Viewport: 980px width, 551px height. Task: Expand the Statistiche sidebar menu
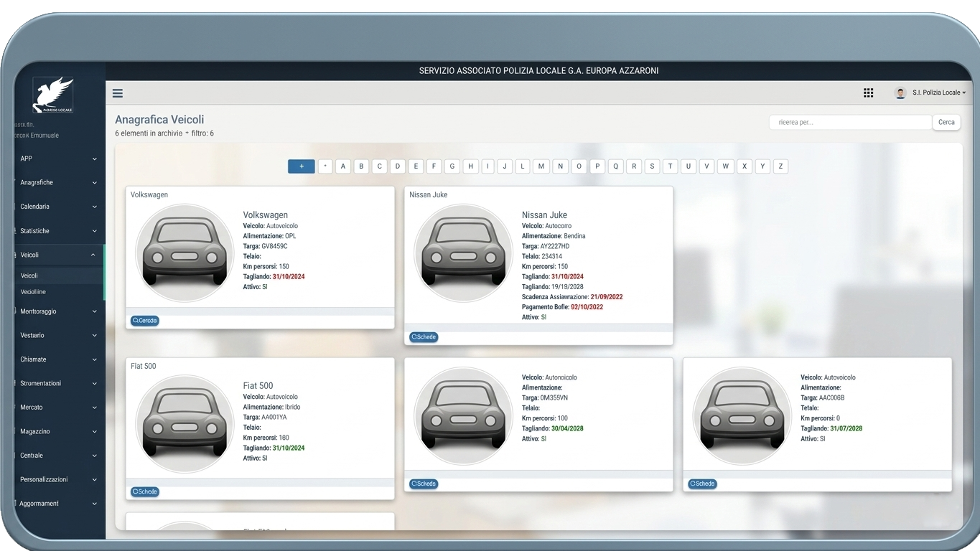pyautogui.click(x=59, y=231)
